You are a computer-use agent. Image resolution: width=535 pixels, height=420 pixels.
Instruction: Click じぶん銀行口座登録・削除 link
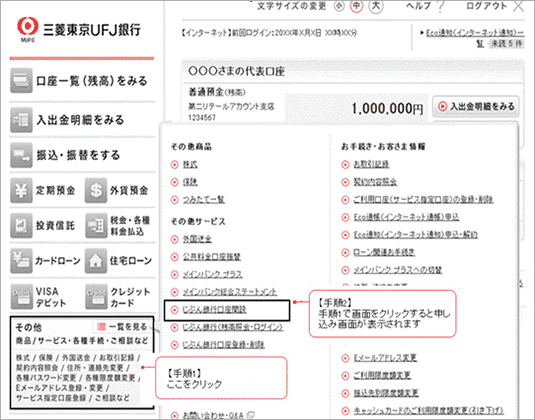pos(223,345)
